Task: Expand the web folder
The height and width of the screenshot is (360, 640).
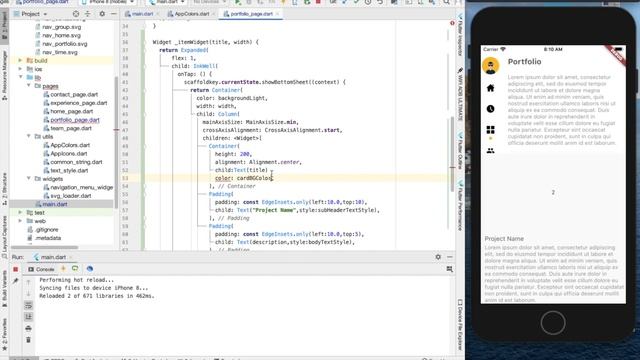Action: coord(20,221)
